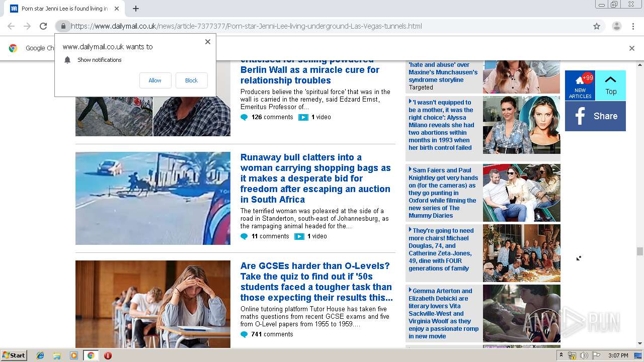This screenshot has width=644, height=362.
Task: Click comment bubble icon beside 126 comments
Action: point(244,117)
